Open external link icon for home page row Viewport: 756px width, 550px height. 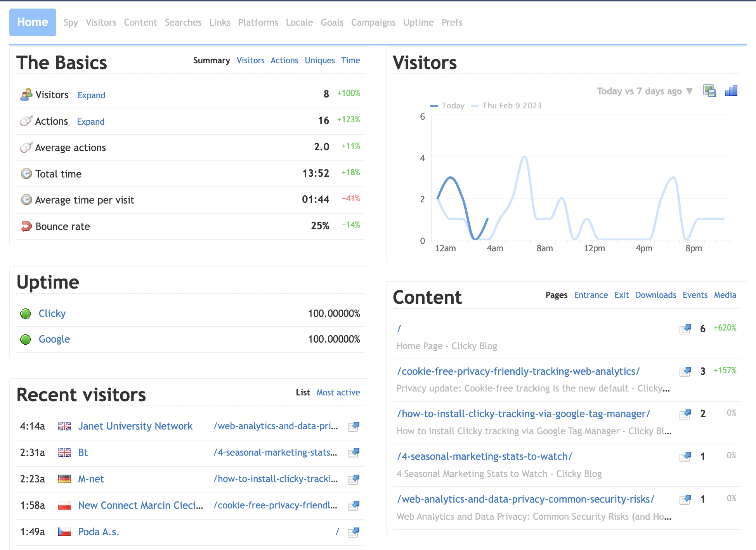coord(685,329)
